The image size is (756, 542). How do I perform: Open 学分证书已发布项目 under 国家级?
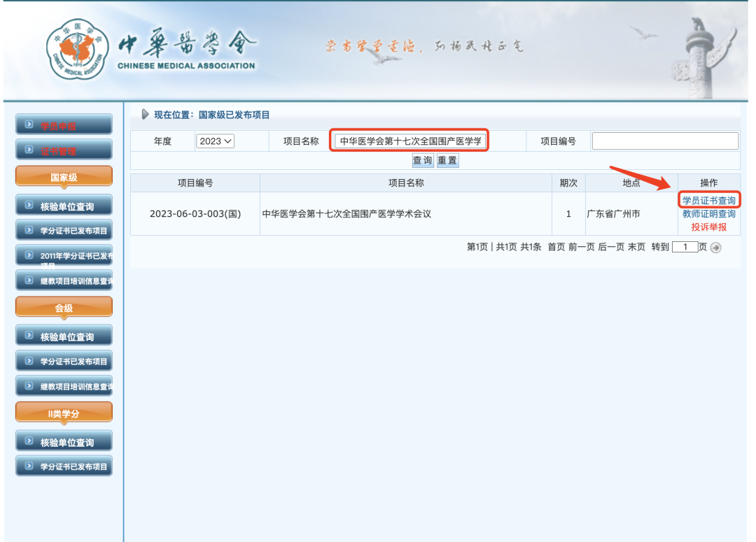click(64, 230)
